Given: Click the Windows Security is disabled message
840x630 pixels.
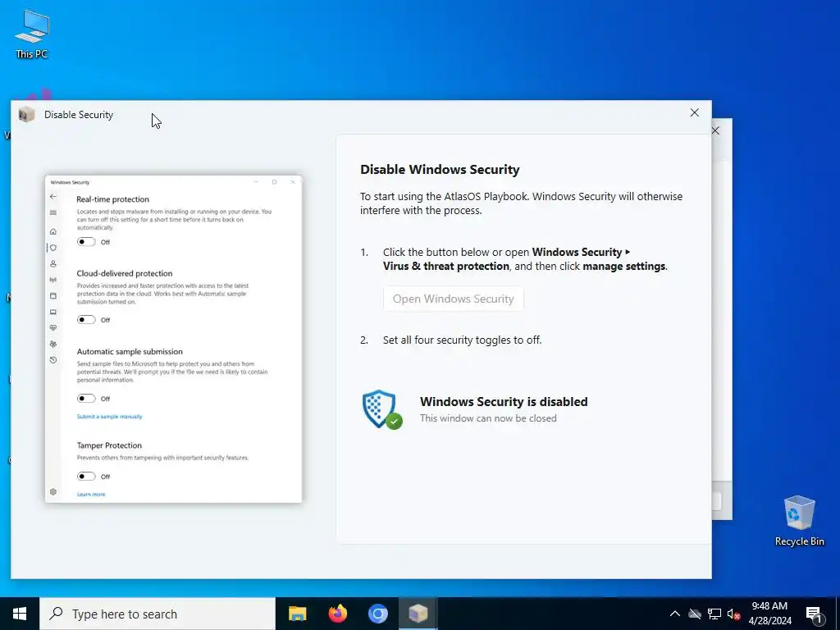Looking at the screenshot, I should click(x=504, y=402).
